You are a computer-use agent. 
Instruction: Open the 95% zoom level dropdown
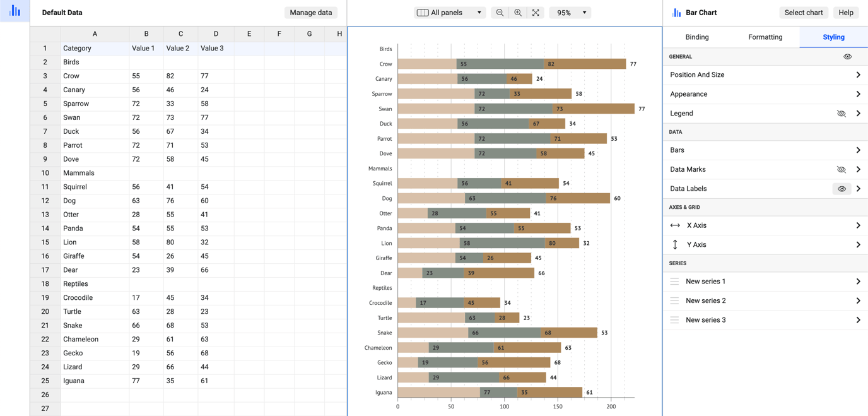click(570, 13)
